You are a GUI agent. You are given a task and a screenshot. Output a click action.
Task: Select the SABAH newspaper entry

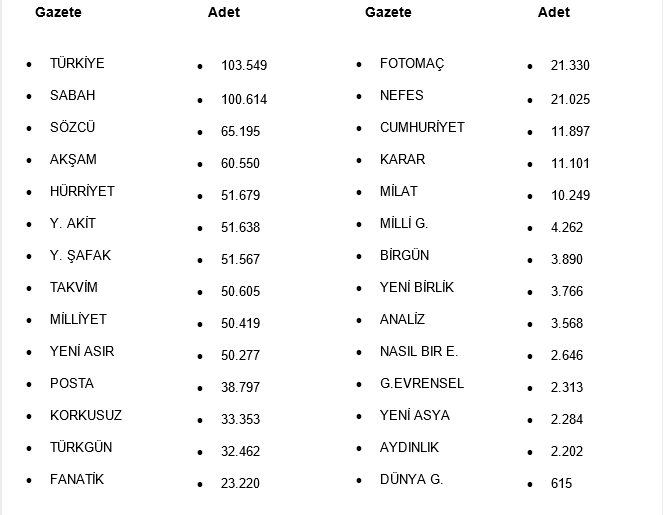point(72,95)
